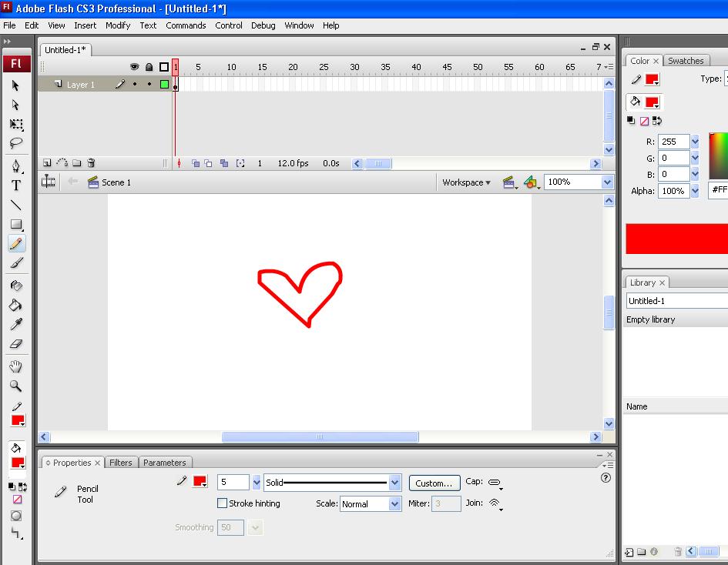Open the zoom percentage dropdown
The width and height of the screenshot is (728, 565).
point(609,182)
